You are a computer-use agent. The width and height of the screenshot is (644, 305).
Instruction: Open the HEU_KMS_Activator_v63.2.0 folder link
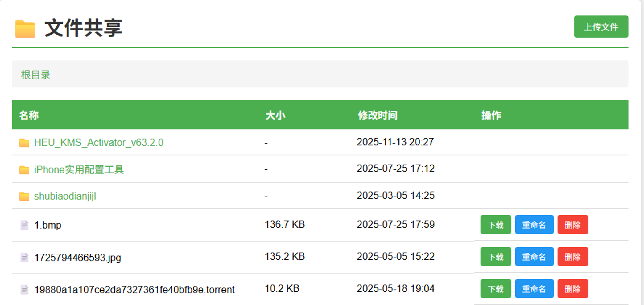(x=99, y=143)
